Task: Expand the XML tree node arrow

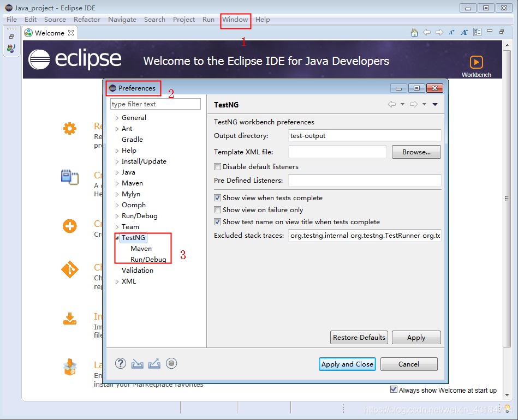Action: pyautogui.click(x=117, y=281)
